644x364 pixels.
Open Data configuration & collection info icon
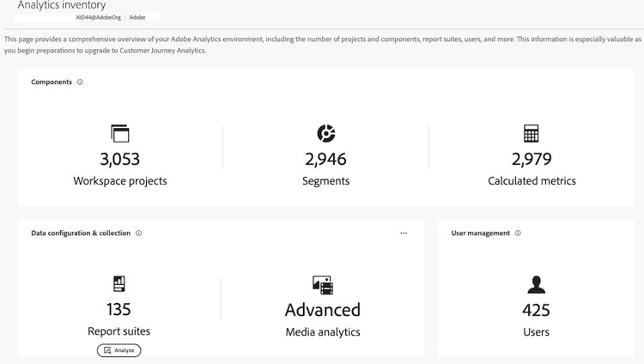click(139, 234)
